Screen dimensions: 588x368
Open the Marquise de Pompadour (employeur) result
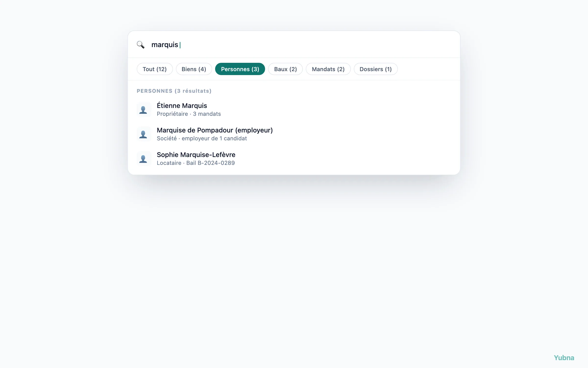(294, 134)
